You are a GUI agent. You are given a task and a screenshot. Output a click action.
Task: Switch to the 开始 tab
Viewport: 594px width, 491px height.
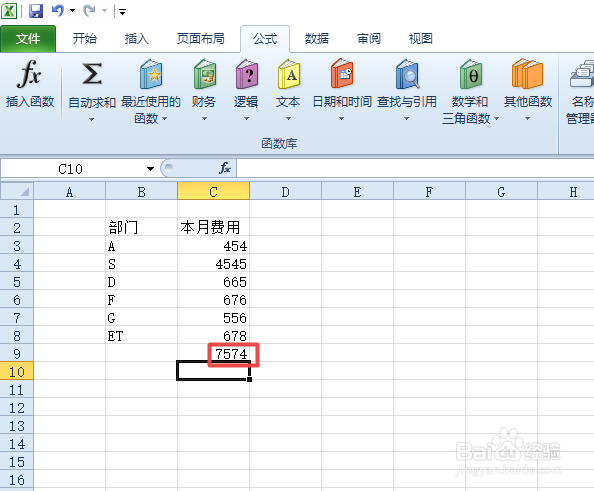(x=85, y=39)
